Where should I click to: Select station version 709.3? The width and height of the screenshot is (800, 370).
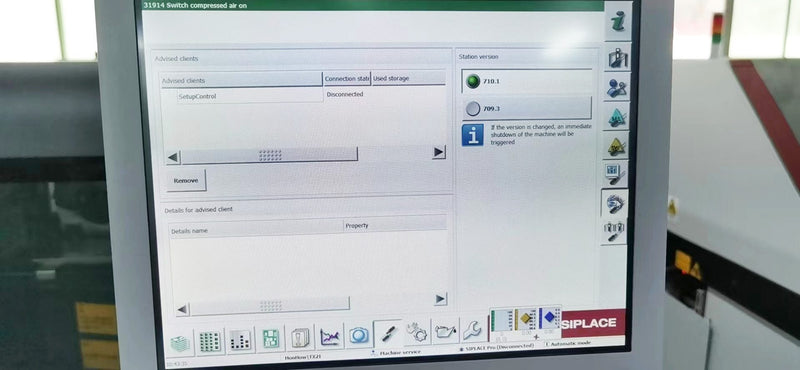point(527,108)
